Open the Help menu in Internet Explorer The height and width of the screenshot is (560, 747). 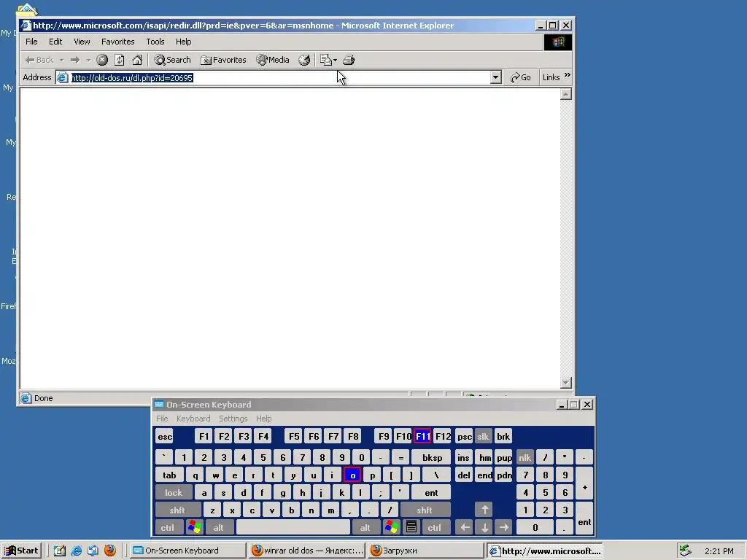pos(183,42)
